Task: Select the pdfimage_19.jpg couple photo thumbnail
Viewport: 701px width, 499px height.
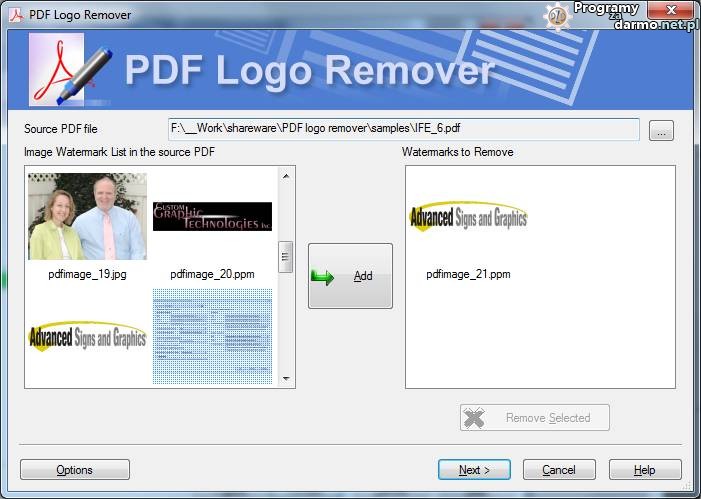Action: [x=87, y=216]
